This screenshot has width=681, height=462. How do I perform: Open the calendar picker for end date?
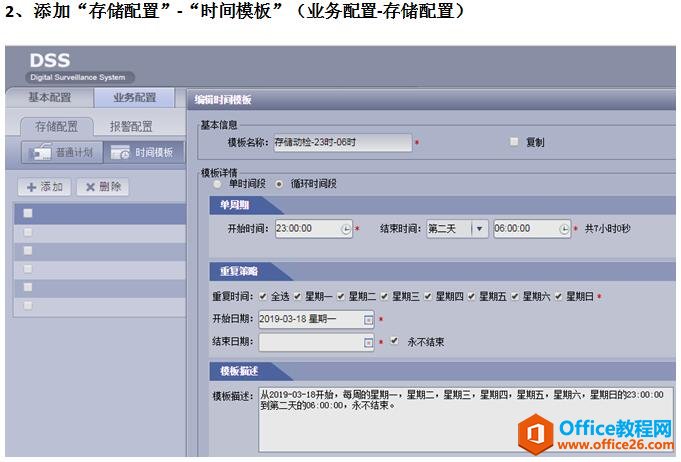coord(368,342)
